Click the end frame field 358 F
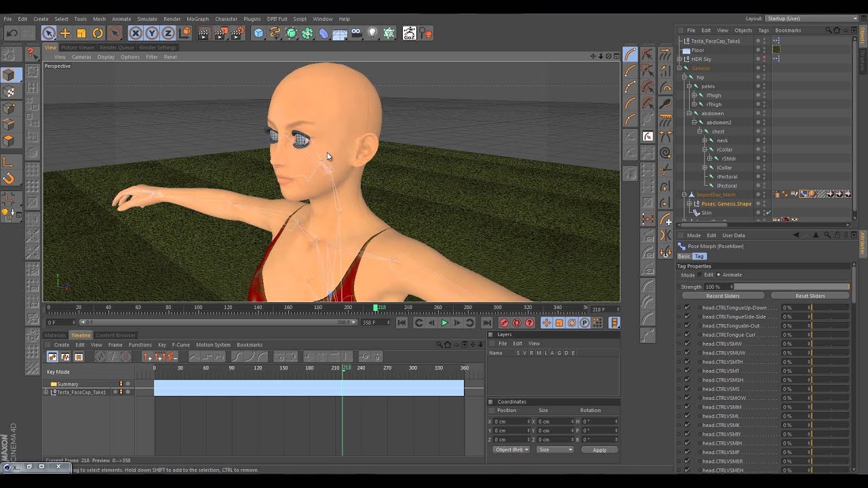This screenshot has height=488, width=868. point(375,323)
